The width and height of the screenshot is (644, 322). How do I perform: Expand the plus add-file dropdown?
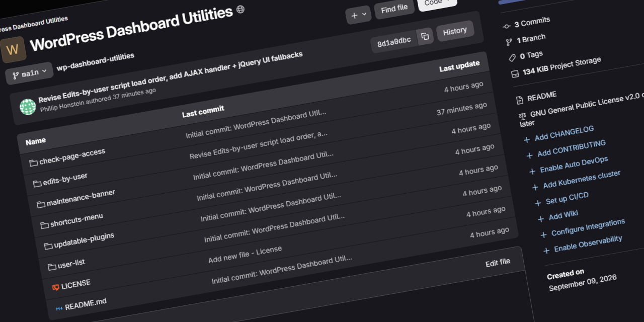click(x=359, y=15)
